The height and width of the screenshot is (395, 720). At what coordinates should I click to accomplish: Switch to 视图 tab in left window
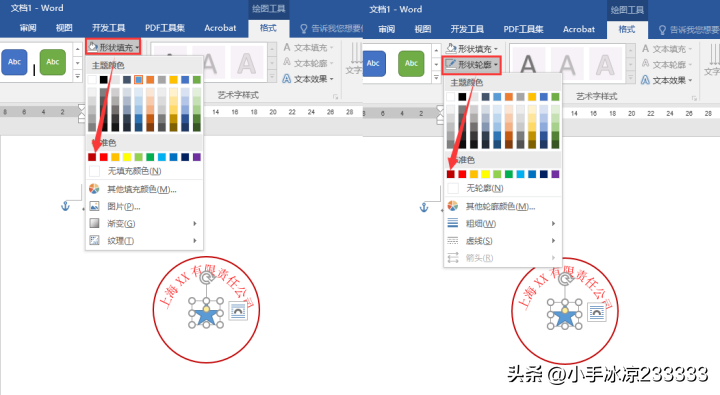[x=64, y=28]
